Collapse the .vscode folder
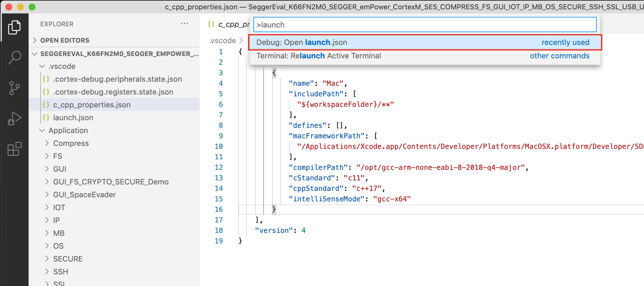 (62, 66)
